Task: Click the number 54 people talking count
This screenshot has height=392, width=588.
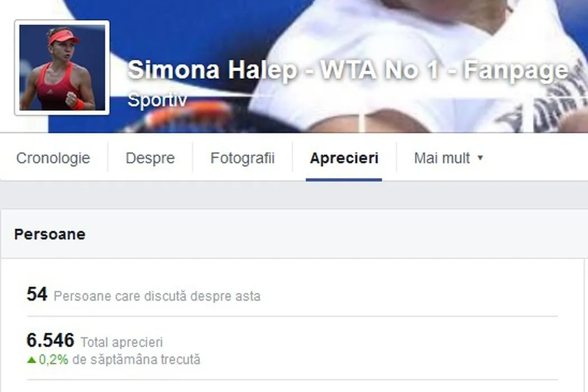Action: pos(37,294)
